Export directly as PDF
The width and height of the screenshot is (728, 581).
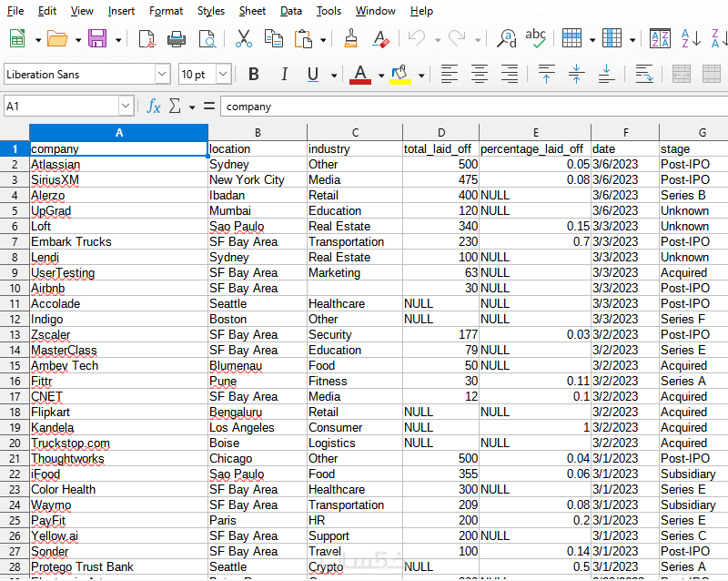click(x=147, y=39)
